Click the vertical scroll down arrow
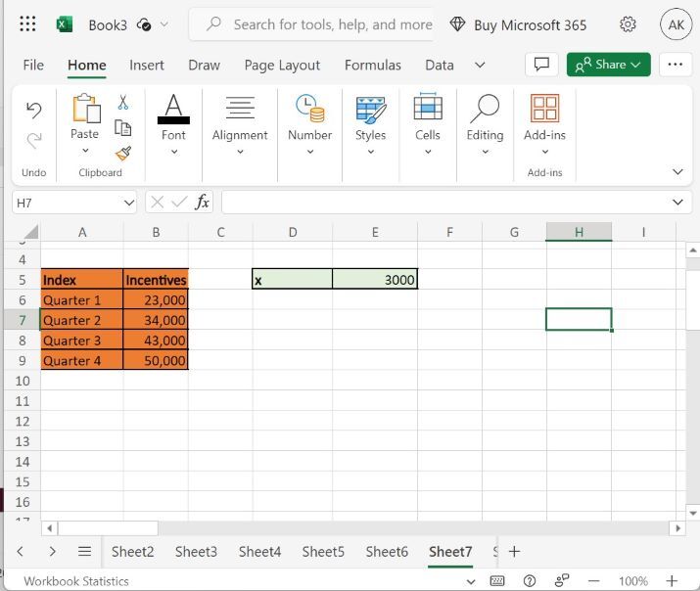Viewport: 700px width, 591px height. (693, 513)
